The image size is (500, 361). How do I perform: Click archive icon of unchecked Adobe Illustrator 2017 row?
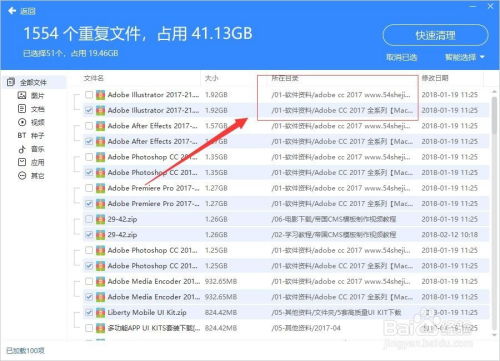pyautogui.click(x=100, y=95)
